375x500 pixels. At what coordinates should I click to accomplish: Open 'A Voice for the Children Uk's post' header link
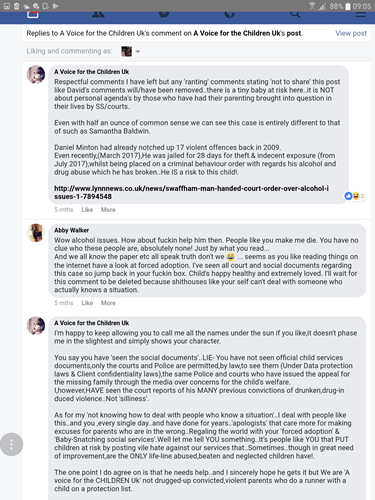(x=247, y=33)
